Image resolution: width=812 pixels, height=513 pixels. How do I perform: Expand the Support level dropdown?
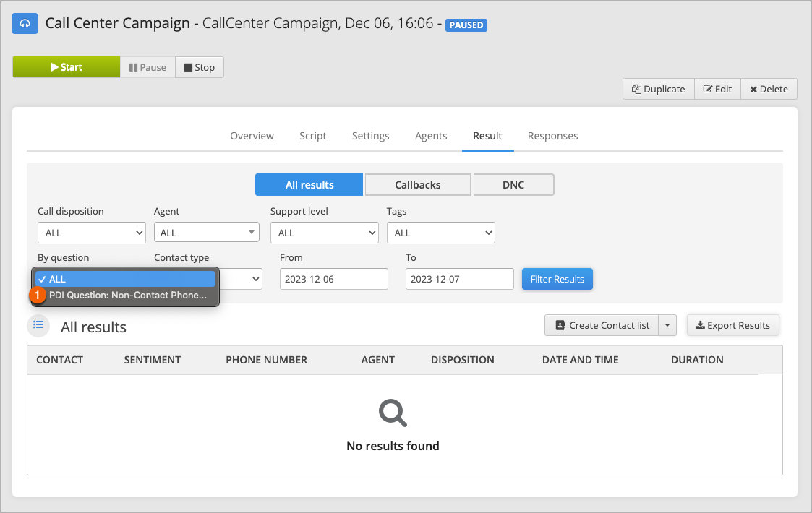coord(325,233)
